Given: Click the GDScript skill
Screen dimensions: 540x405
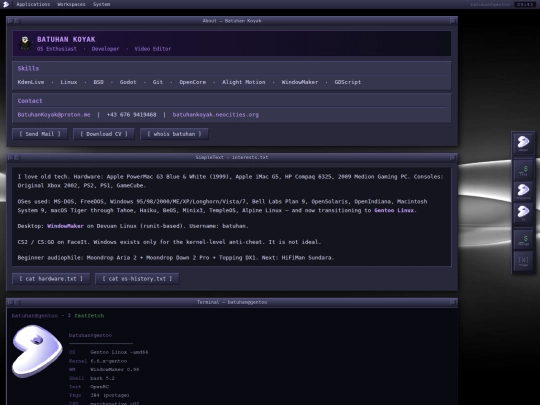Looking at the screenshot, I should (x=348, y=82).
